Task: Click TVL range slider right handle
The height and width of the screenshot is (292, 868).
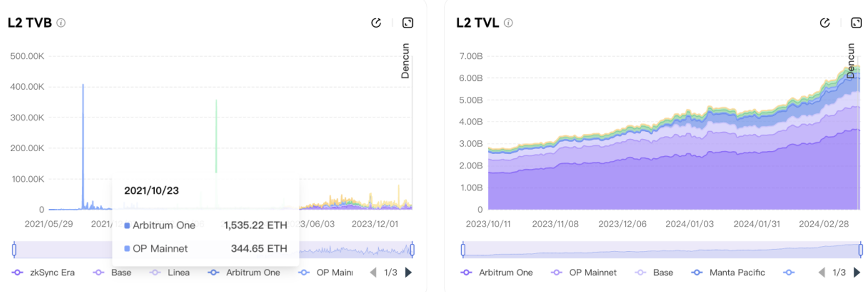Action: pyautogui.click(x=860, y=249)
